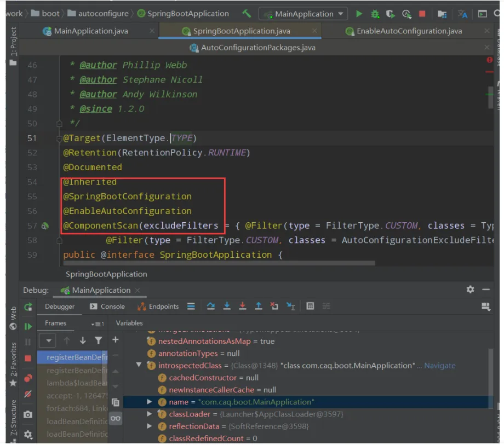Open the MainApplication run configuration dropdown

[341, 14]
